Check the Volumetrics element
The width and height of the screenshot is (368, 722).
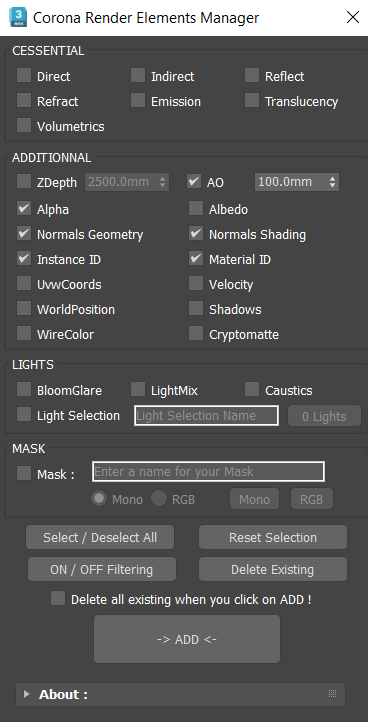(x=24, y=125)
